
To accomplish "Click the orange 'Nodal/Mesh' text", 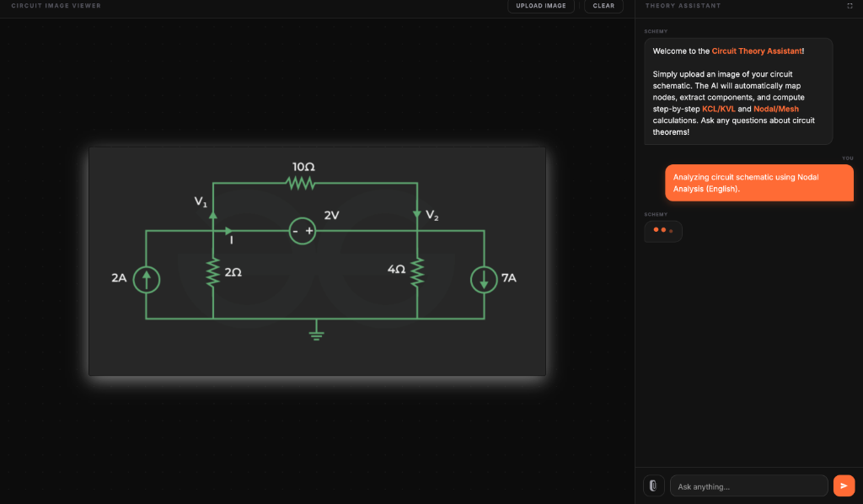I will tap(776, 109).
